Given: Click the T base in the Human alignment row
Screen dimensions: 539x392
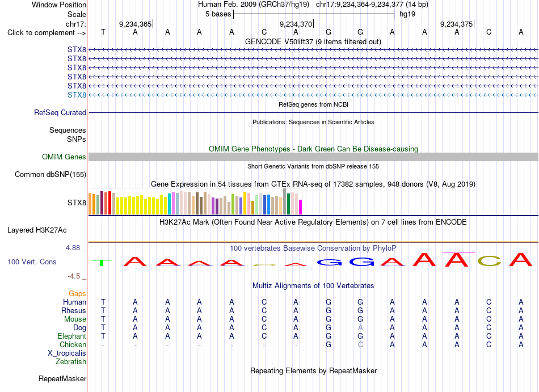Looking at the screenshot, I should tap(103, 302).
